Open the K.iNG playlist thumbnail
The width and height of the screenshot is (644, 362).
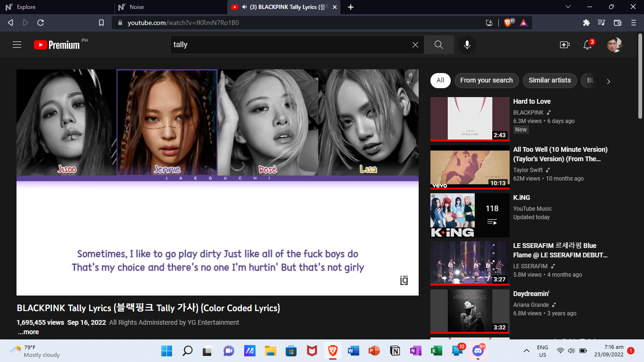[470, 215]
